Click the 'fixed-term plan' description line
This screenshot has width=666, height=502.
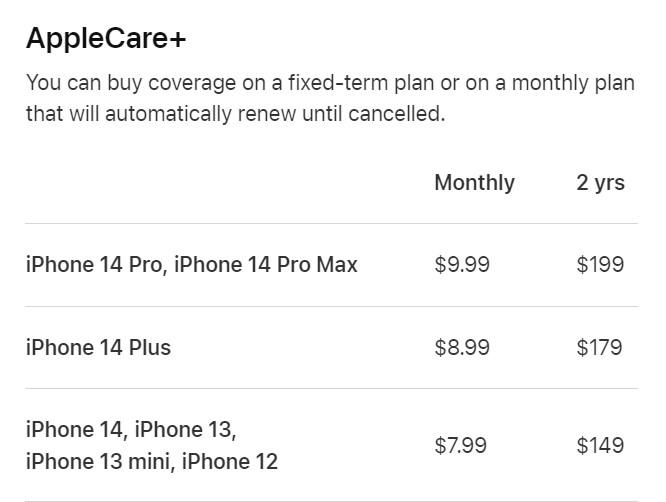click(x=330, y=82)
